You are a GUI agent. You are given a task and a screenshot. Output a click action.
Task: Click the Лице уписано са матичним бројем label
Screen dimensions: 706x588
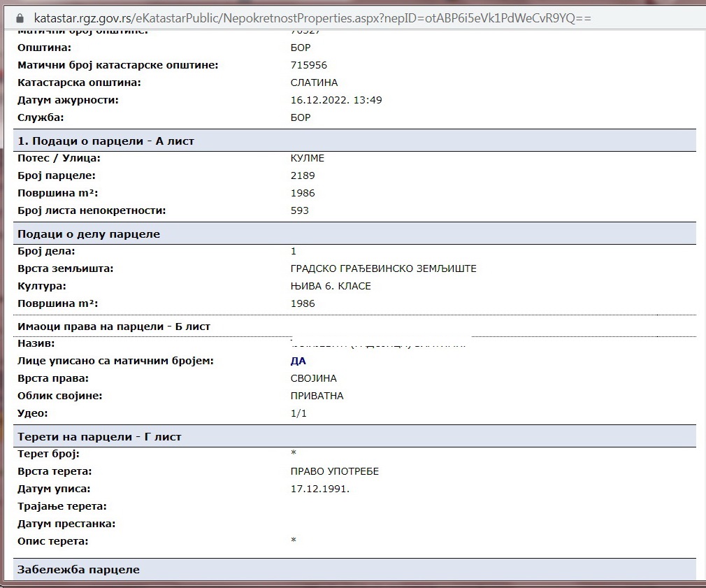point(115,361)
